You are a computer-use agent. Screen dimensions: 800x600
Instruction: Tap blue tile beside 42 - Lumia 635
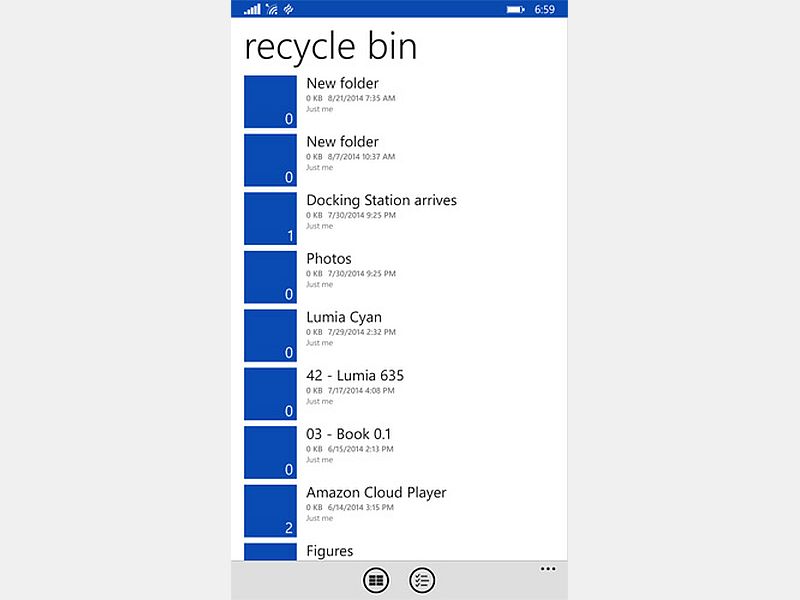[x=270, y=394]
